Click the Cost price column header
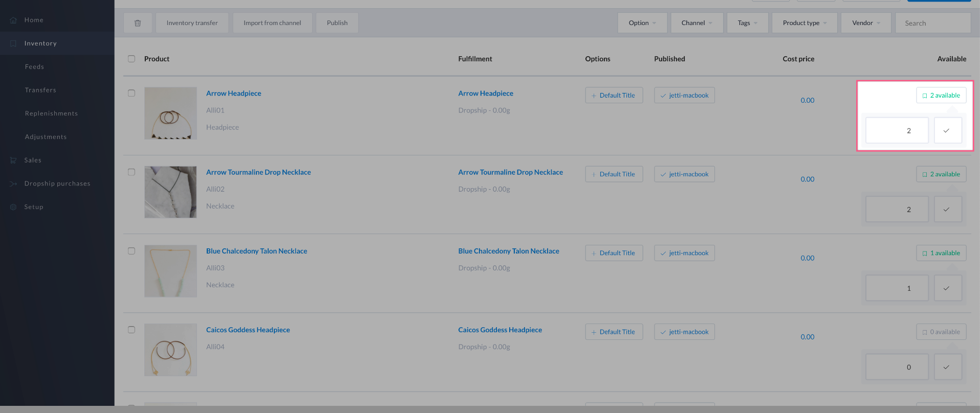This screenshot has height=413, width=980. point(798,59)
